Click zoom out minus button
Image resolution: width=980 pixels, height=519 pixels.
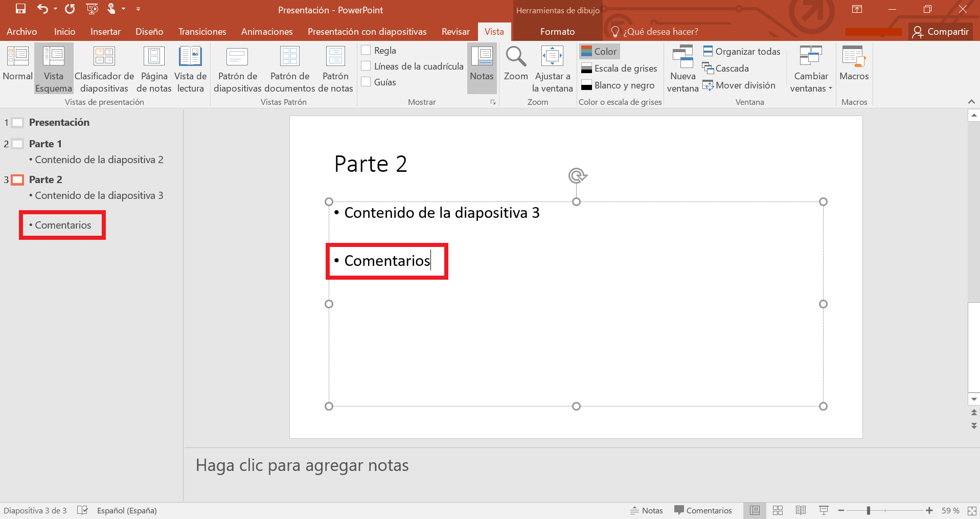(841, 510)
